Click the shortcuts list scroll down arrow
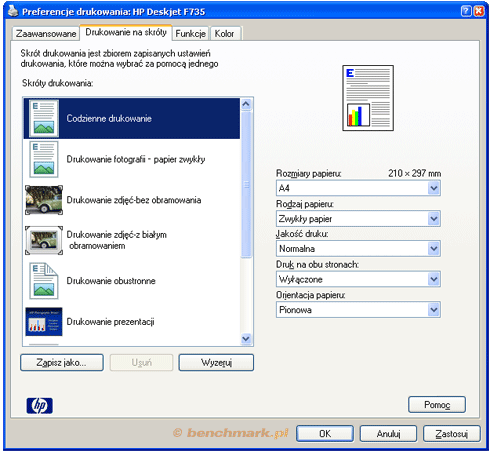The height and width of the screenshot is (452, 490). click(246, 339)
